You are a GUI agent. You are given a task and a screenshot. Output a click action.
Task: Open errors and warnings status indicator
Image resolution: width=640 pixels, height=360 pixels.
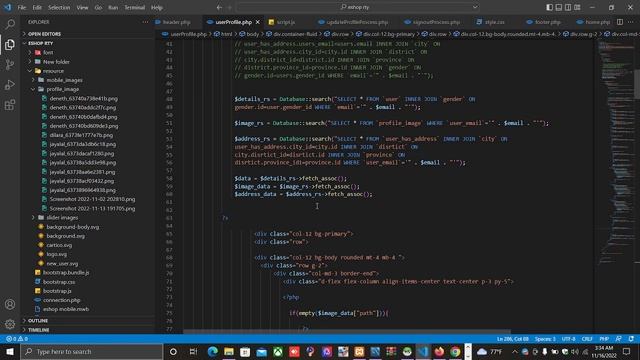(17, 339)
